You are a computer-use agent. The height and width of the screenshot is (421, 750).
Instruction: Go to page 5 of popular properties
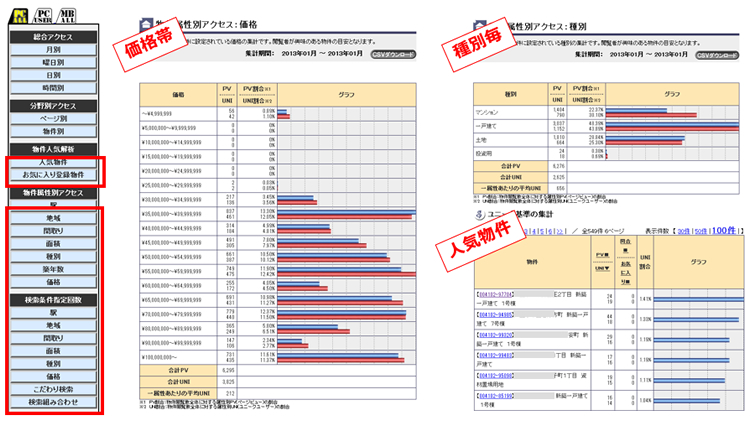pyautogui.click(x=541, y=232)
